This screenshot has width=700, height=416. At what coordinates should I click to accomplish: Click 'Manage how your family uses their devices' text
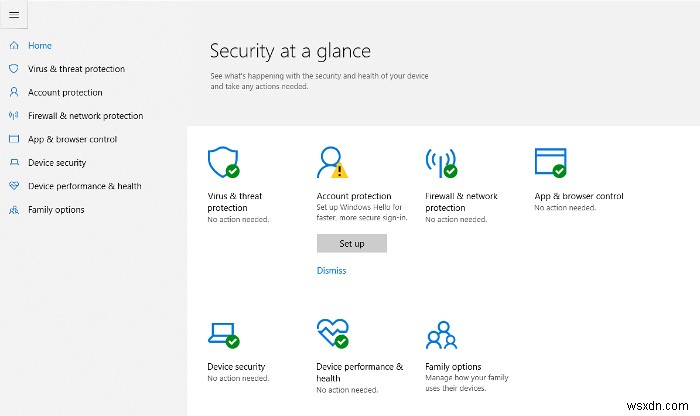click(x=467, y=383)
